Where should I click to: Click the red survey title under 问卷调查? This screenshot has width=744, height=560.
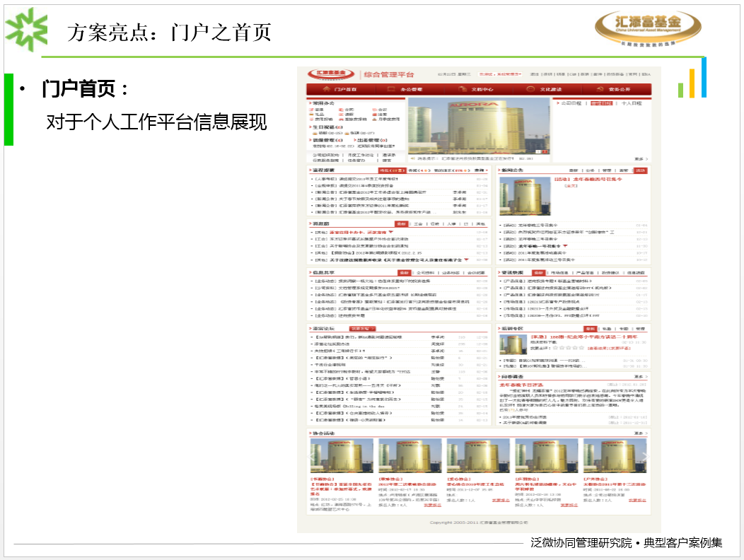click(x=521, y=385)
